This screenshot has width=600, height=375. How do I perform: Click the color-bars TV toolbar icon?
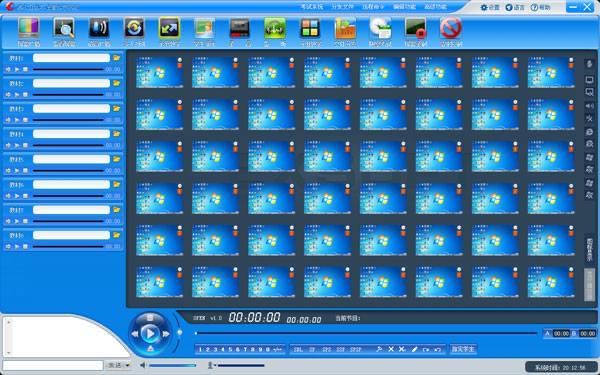click(29, 29)
